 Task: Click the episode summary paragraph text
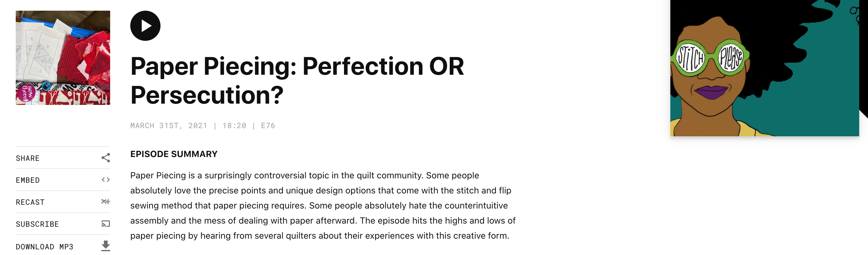[323, 205]
